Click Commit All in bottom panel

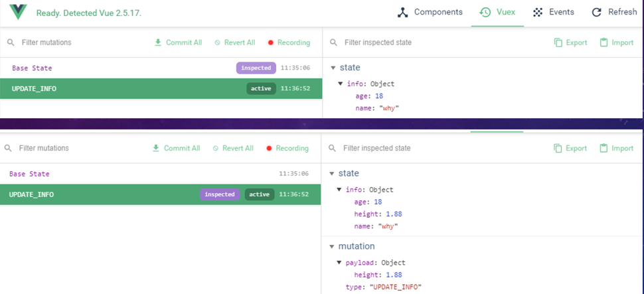coord(176,148)
